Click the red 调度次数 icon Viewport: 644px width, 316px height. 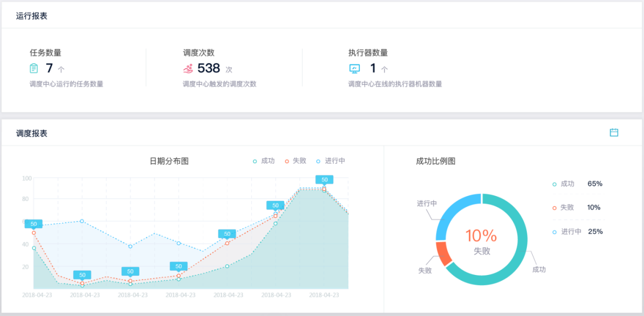click(188, 68)
